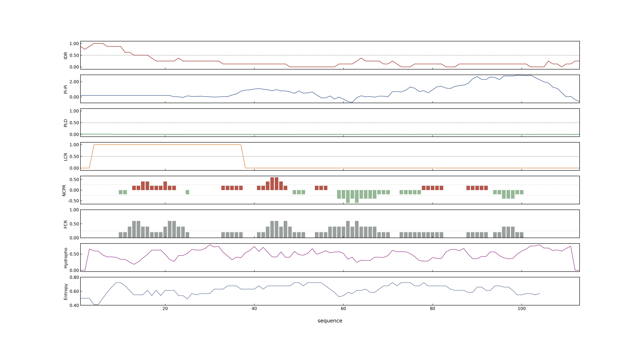The image size is (644, 343).
Task: Click x-axis tick label 20
Action: [165, 308]
